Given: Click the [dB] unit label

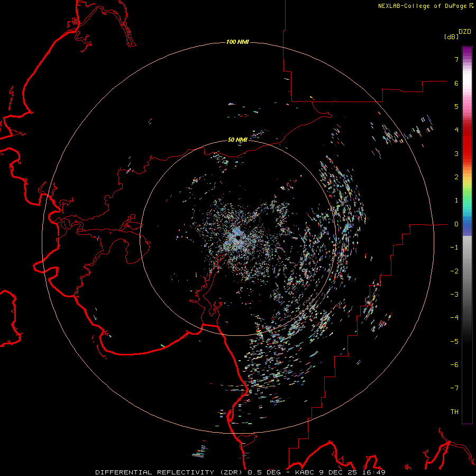Looking at the screenshot, I should pos(451,36).
